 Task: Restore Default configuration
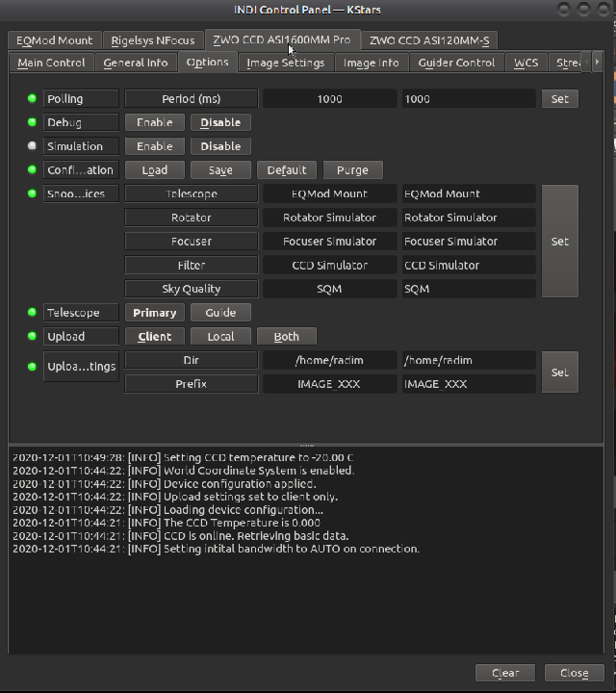coord(287,170)
